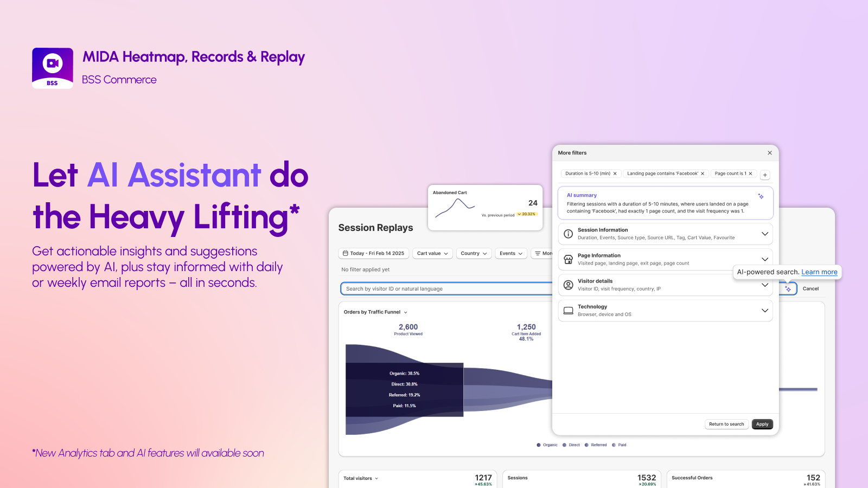
Task: Open the Events dropdown
Action: [x=511, y=253]
